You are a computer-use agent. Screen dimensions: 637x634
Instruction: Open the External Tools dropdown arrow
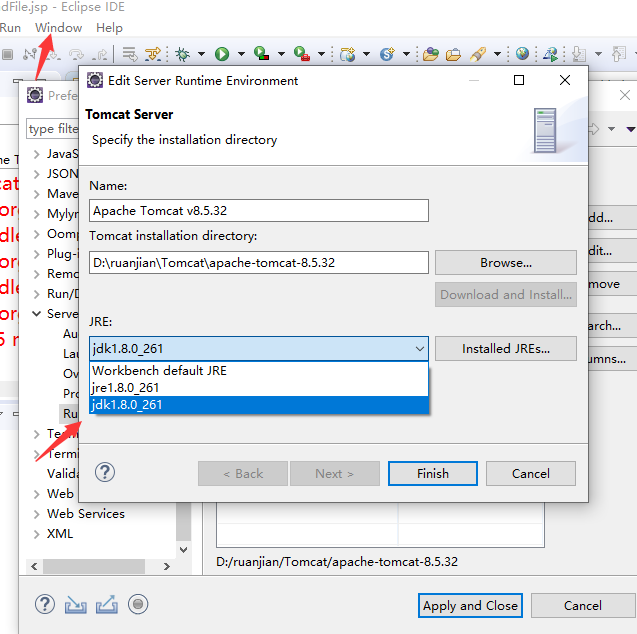[321, 54]
